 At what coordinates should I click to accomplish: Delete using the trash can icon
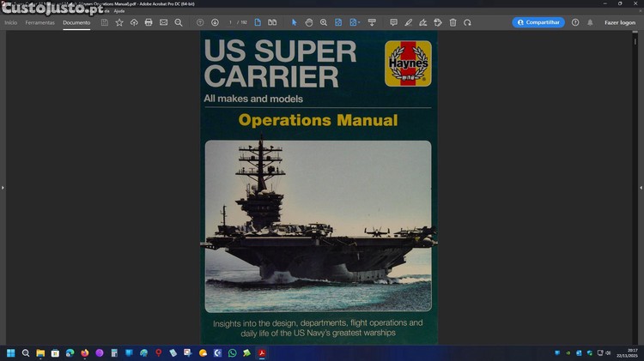[453, 22]
